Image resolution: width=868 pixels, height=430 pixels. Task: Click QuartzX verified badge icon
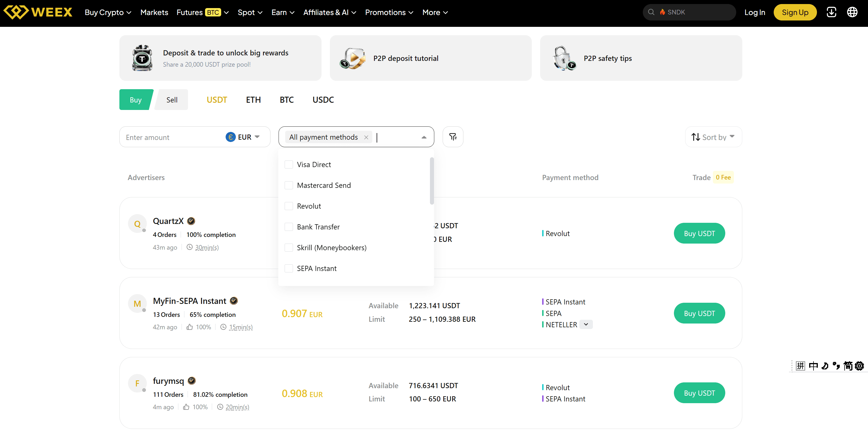click(191, 221)
